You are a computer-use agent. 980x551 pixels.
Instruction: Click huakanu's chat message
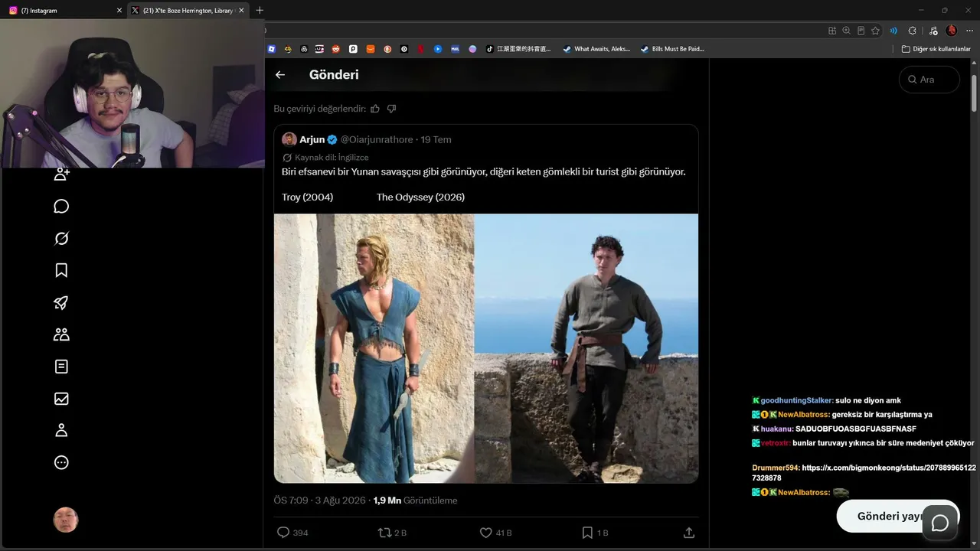[834, 429]
